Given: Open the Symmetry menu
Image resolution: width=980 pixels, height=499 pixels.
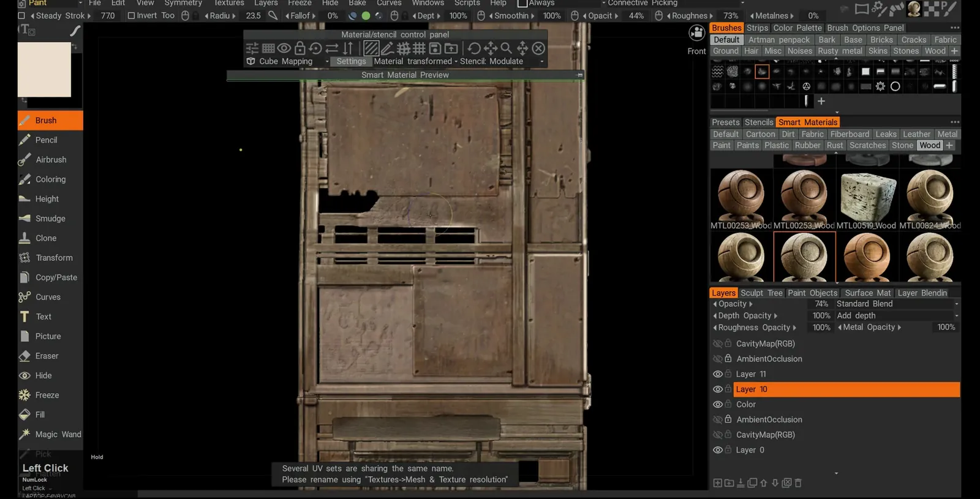Looking at the screenshot, I should pos(183,3).
